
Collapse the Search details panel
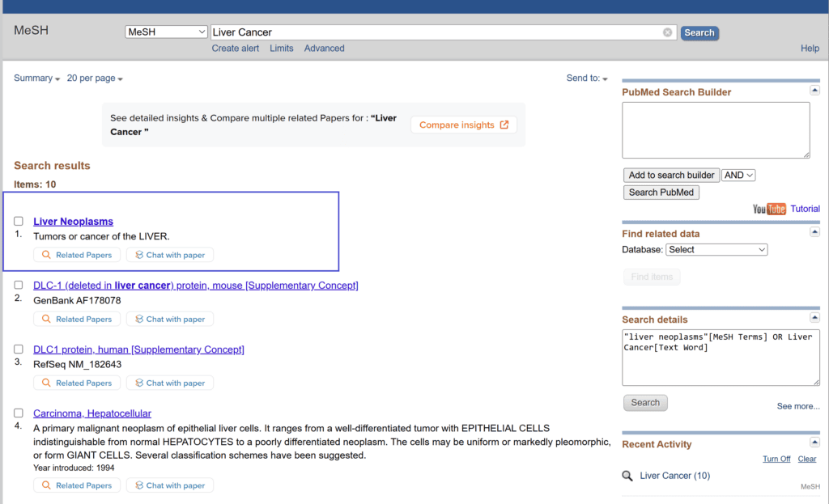(814, 317)
